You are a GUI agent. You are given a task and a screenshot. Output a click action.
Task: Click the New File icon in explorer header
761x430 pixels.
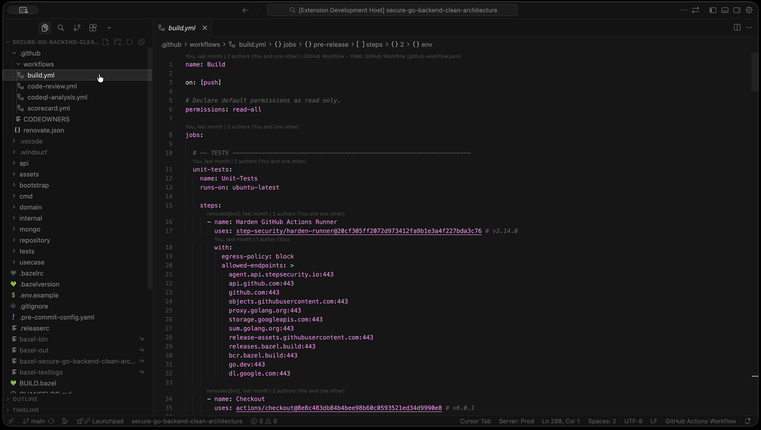105,42
